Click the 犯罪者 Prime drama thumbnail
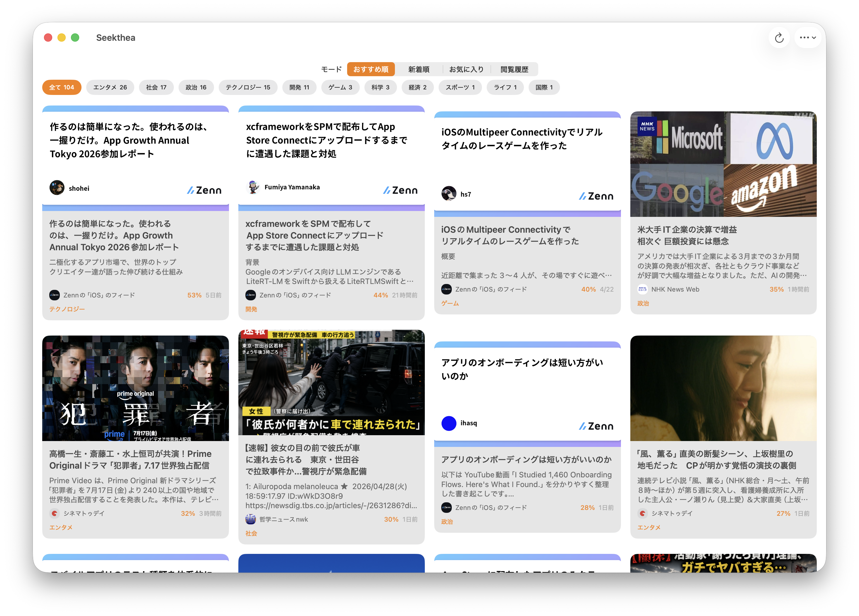The height and width of the screenshot is (616, 859). click(135, 388)
